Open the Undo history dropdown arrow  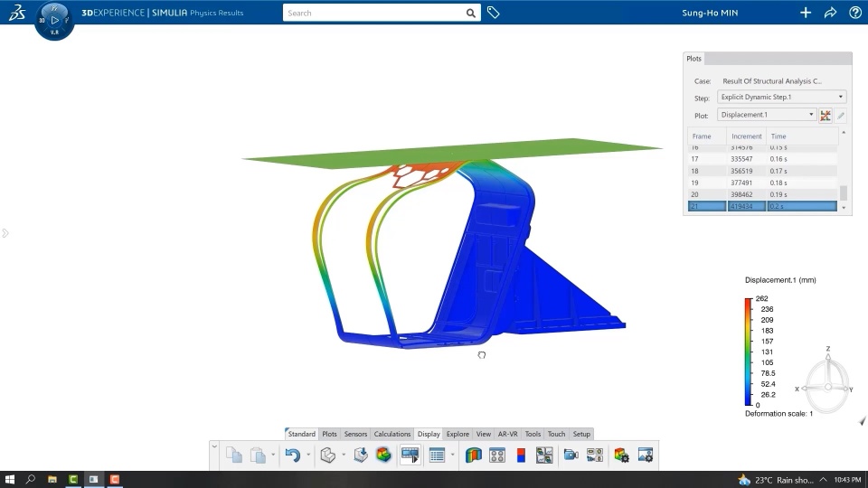click(307, 455)
